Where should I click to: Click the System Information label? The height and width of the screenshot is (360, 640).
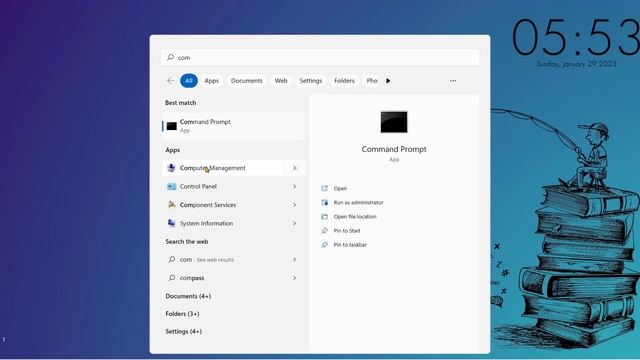click(x=206, y=223)
